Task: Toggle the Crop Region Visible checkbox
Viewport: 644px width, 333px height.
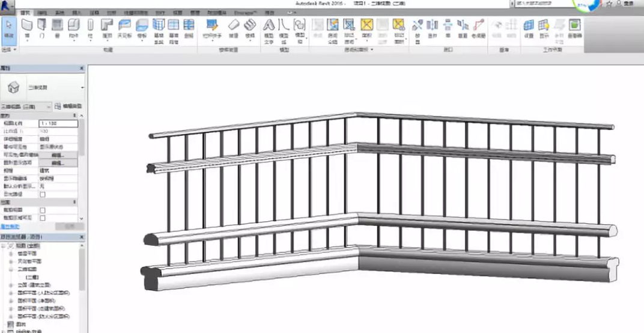Action: pyautogui.click(x=42, y=218)
